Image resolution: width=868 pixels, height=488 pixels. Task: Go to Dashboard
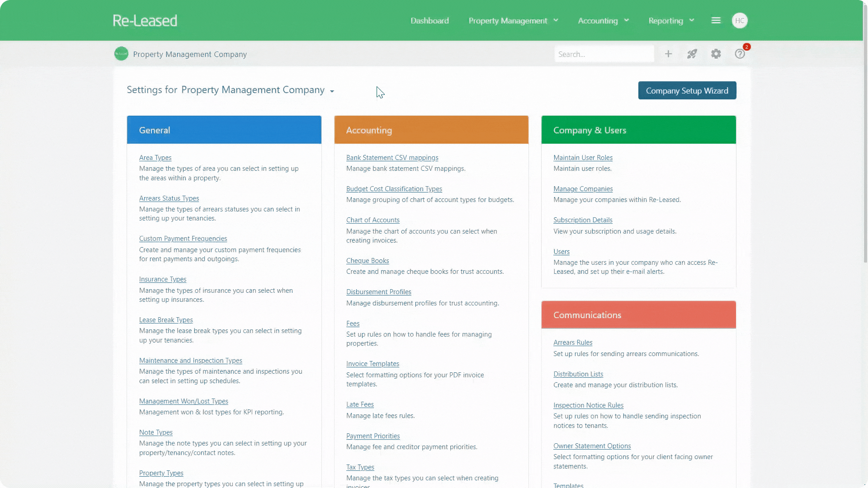[429, 20]
